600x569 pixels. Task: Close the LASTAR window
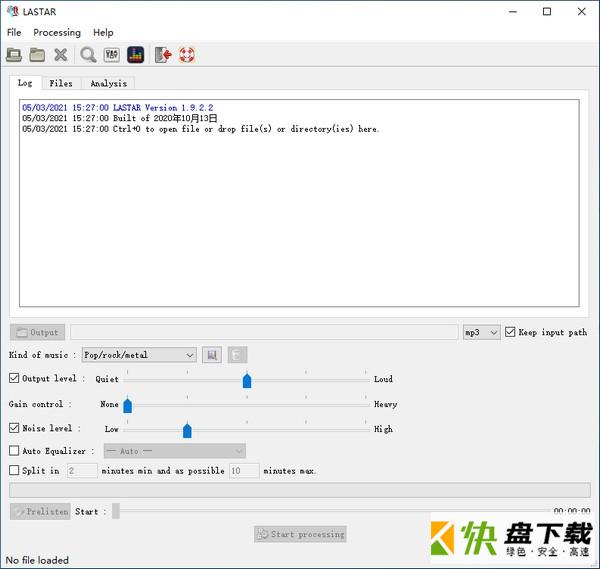coord(582,11)
